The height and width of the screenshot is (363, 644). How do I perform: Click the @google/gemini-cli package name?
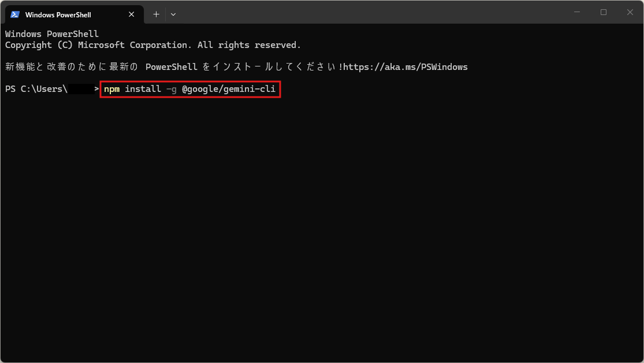pos(228,89)
